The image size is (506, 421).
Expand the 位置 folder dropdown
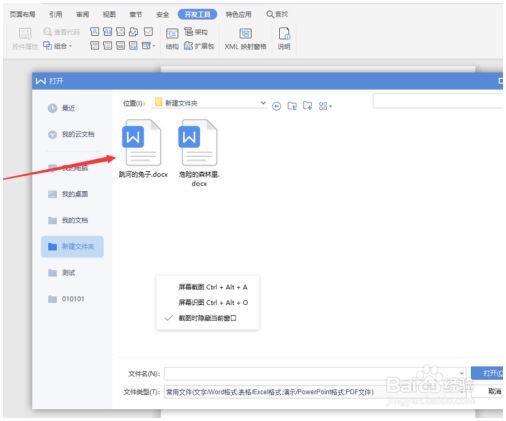[263, 103]
